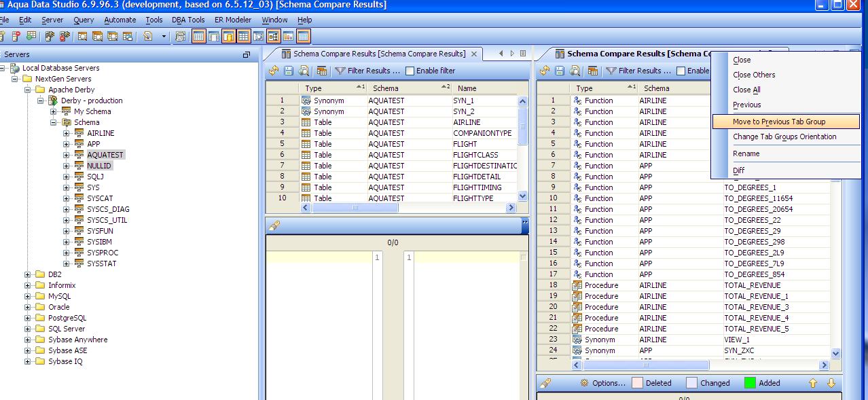
Task: Click the script icon before toolbar dropdown arrow
Action: pos(147,36)
